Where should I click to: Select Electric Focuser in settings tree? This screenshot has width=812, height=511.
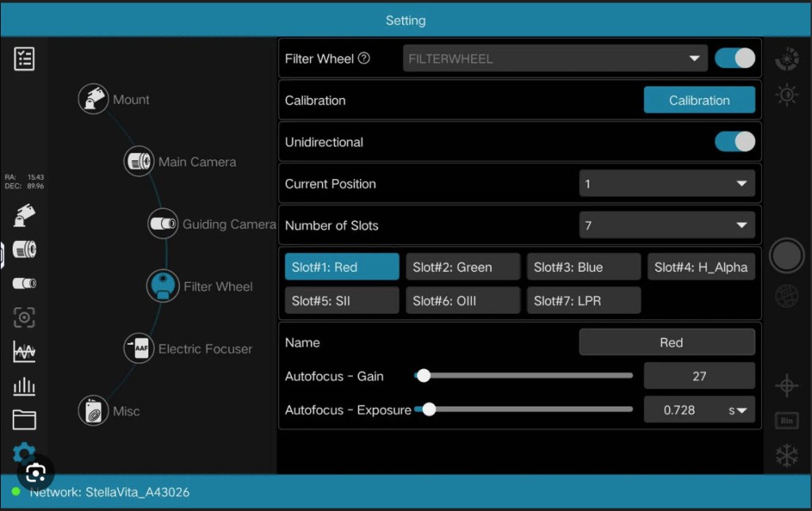204,349
